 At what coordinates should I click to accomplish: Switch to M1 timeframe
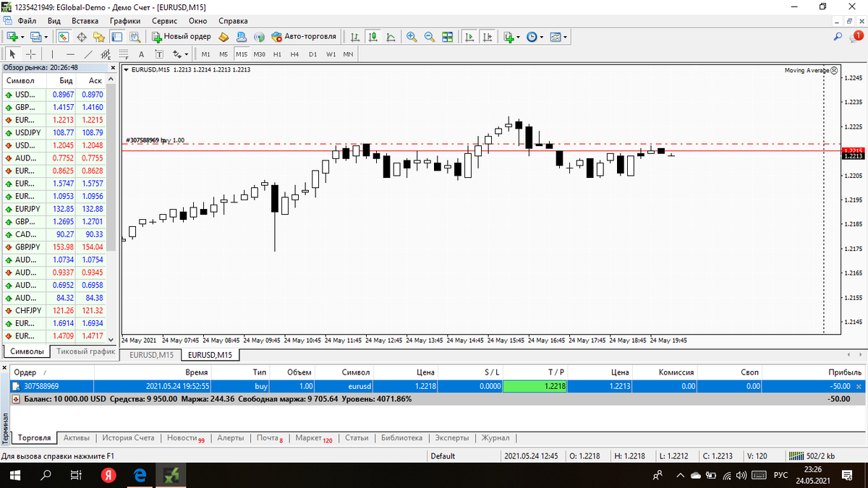pyautogui.click(x=205, y=54)
